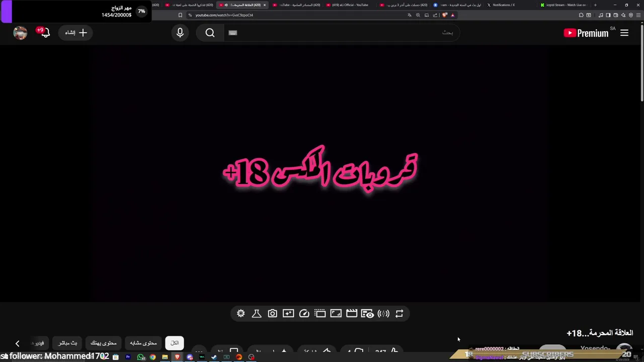Select the 'فيديو' filter chip
The image size is (644, 362).
pyautogui.click(x=39, y=343)
